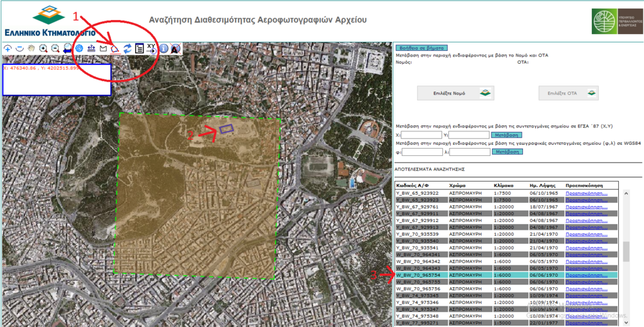Click the globe full extent icon
Image resolution: width=644 pixels, height=327 pixels.
[79, 48]
